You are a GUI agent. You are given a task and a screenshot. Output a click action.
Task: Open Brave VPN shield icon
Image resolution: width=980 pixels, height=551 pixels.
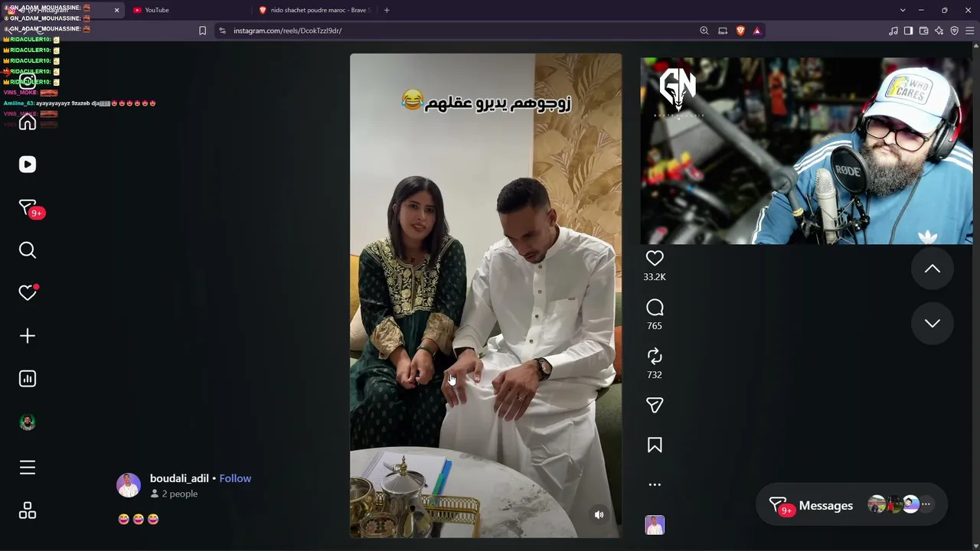955,31
